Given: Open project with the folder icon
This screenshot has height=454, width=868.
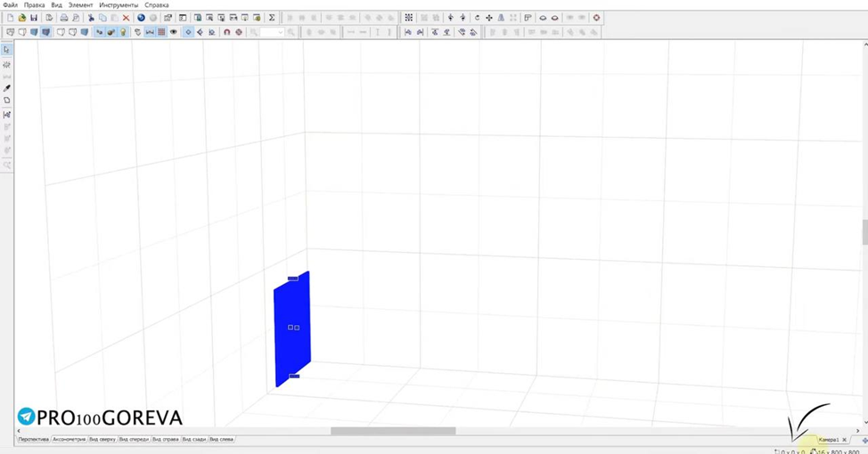Looking at the screenshot, I should [x=22, y=18].
